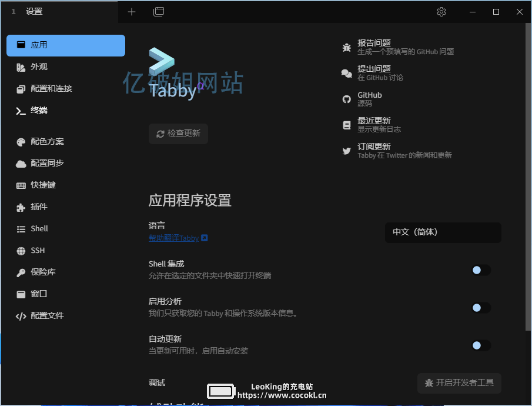Click the code brackets icon for 配置文件

click(x=21, y=317)
